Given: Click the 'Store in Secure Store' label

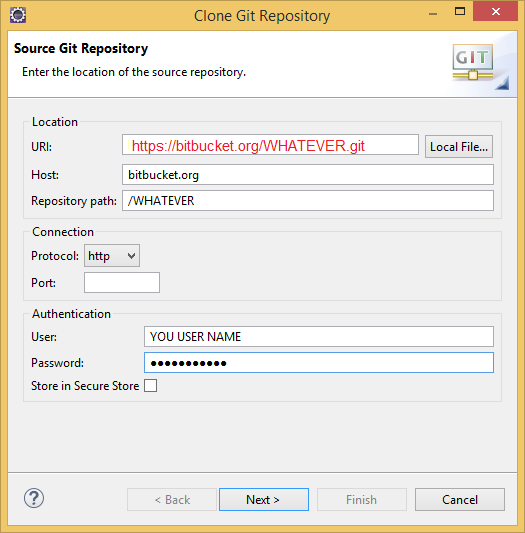Looking at the screenshot, I should coord(85,386).
